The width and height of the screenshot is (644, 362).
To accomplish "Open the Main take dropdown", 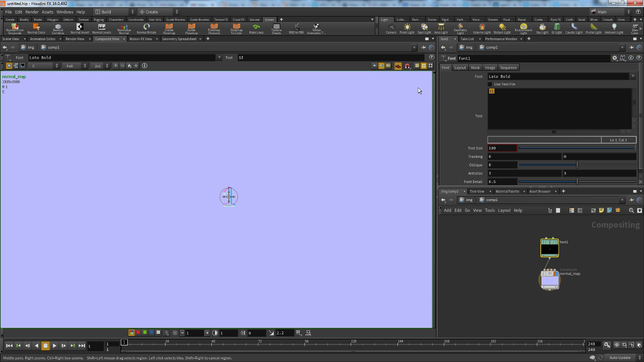I will click(610, 12).
